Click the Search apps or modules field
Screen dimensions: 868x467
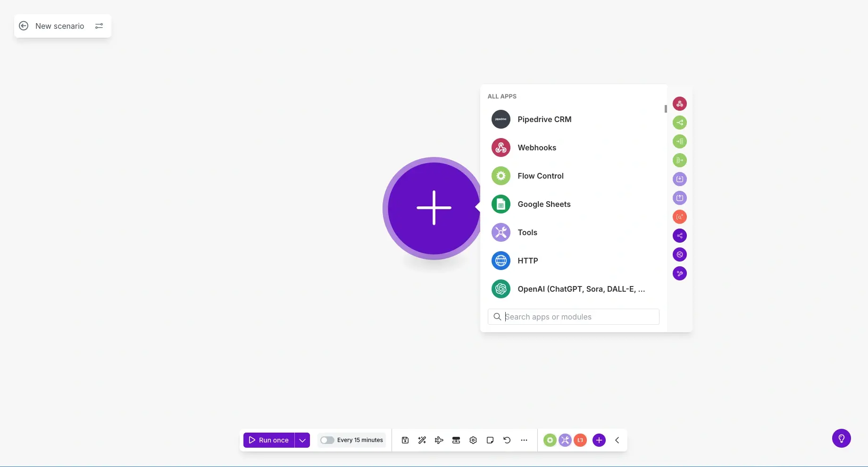point(573,317)
